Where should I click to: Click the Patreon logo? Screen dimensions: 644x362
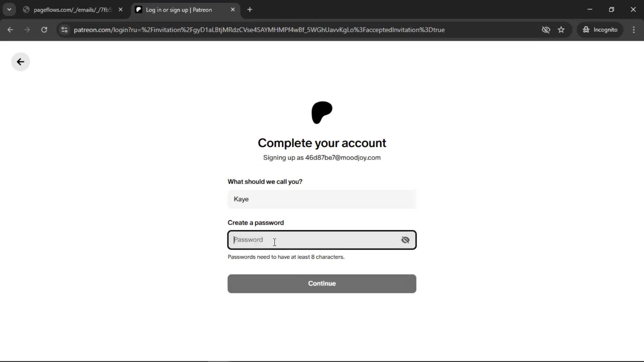[322, 113]
